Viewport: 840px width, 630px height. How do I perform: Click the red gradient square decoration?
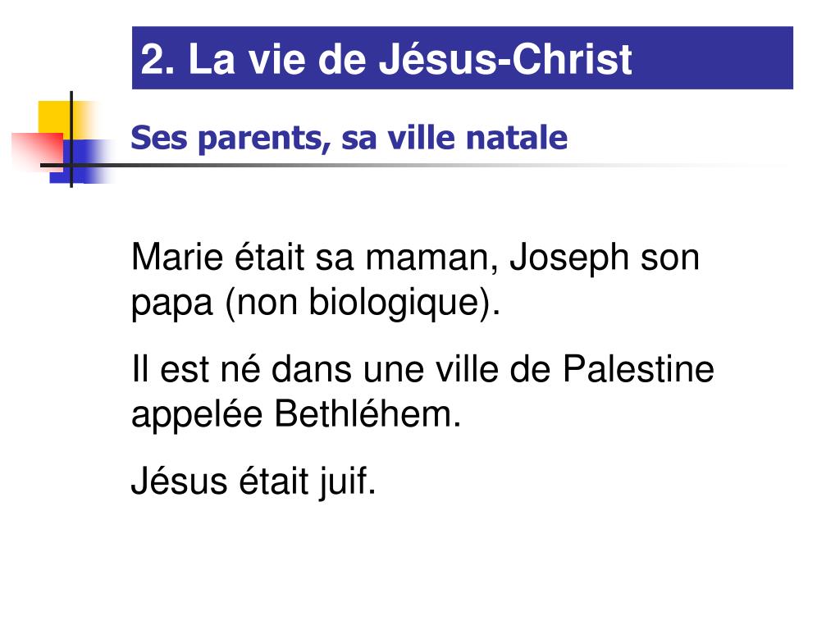[38, 152]
